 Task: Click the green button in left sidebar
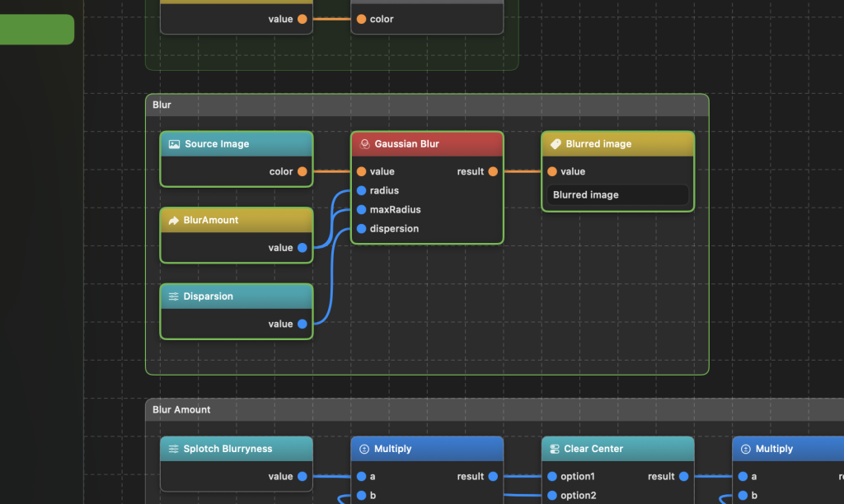click(x=36, y=29)
